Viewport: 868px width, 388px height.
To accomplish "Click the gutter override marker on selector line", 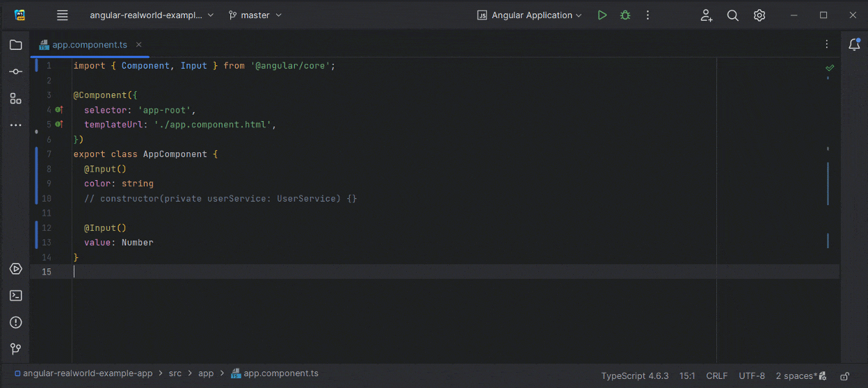I will pyautogui.click(x=59, y=110).
